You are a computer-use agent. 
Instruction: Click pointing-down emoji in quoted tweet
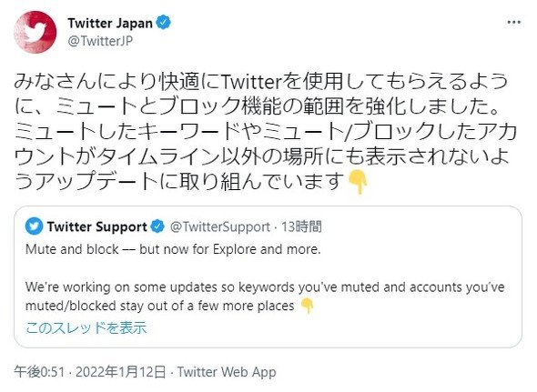[307, 306]
